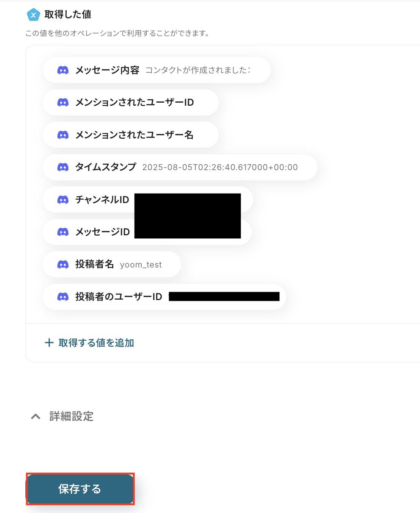Click the メンションされたユーザー名 label
The image size is (420, 513).
click(134, 135)
